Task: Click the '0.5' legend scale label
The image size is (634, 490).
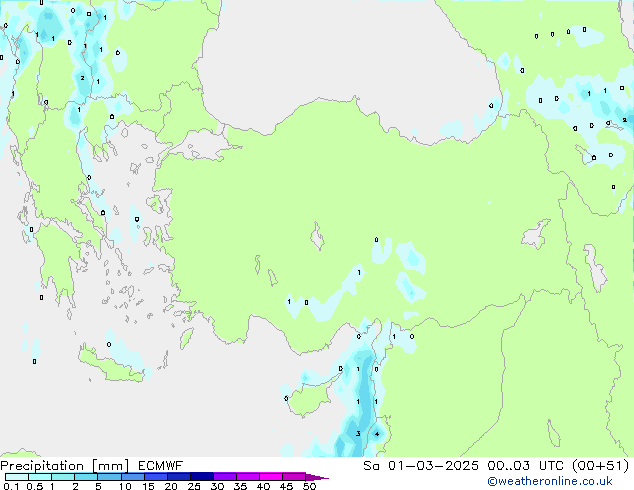Action: coord(34,486)
